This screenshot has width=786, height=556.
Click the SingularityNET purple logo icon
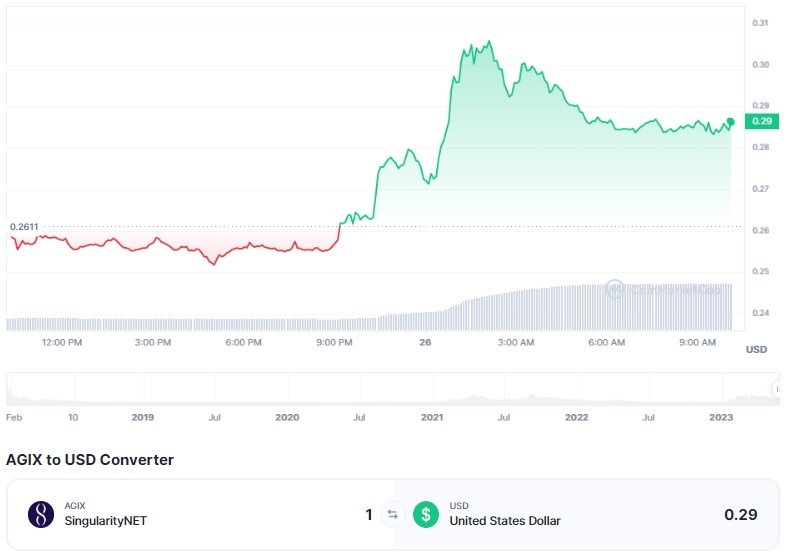point(41,514)
